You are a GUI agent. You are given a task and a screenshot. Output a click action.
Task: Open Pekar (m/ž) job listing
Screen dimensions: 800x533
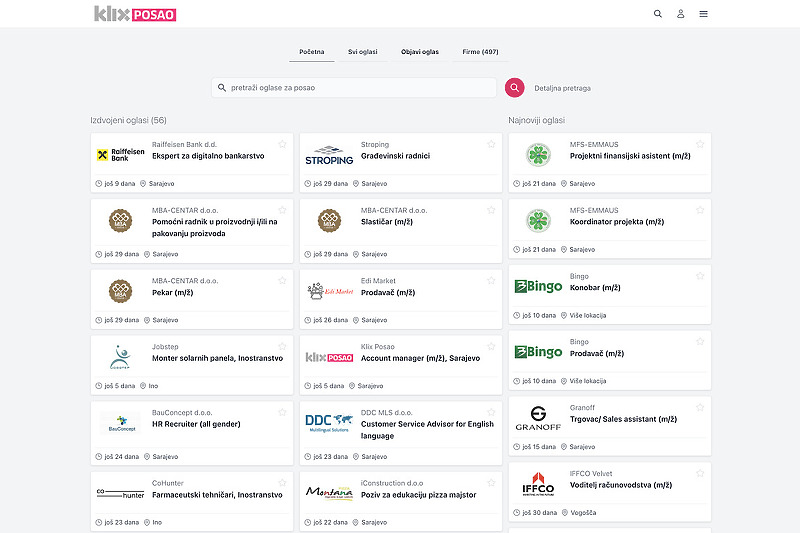click(x=172, y=293)
